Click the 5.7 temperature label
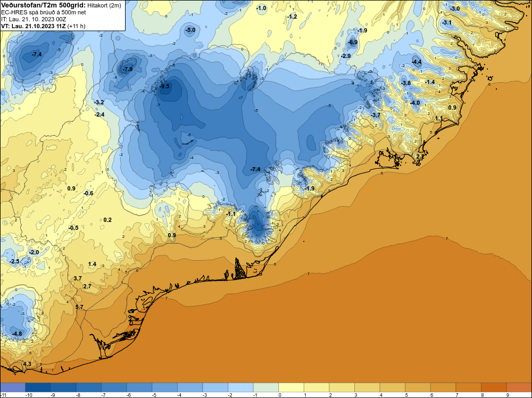The height and width of the screenshot is (398, 532). pyautogui.click(x=79, y=307)
